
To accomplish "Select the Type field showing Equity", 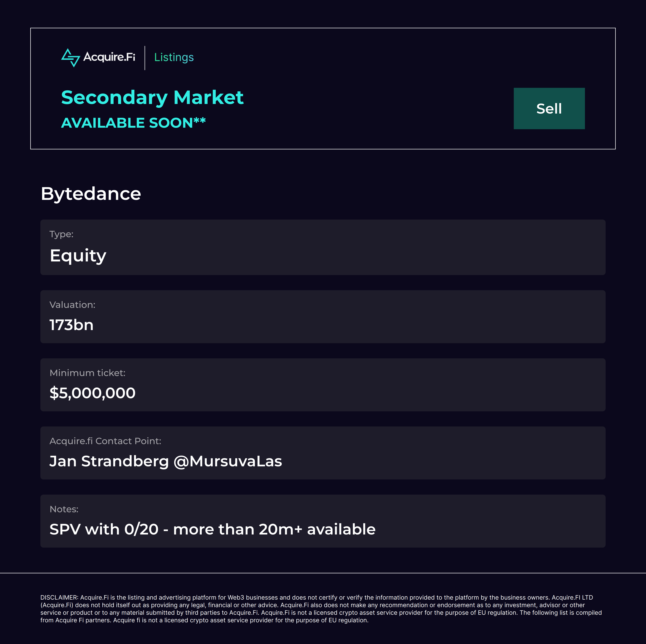I will coord(78,256).
